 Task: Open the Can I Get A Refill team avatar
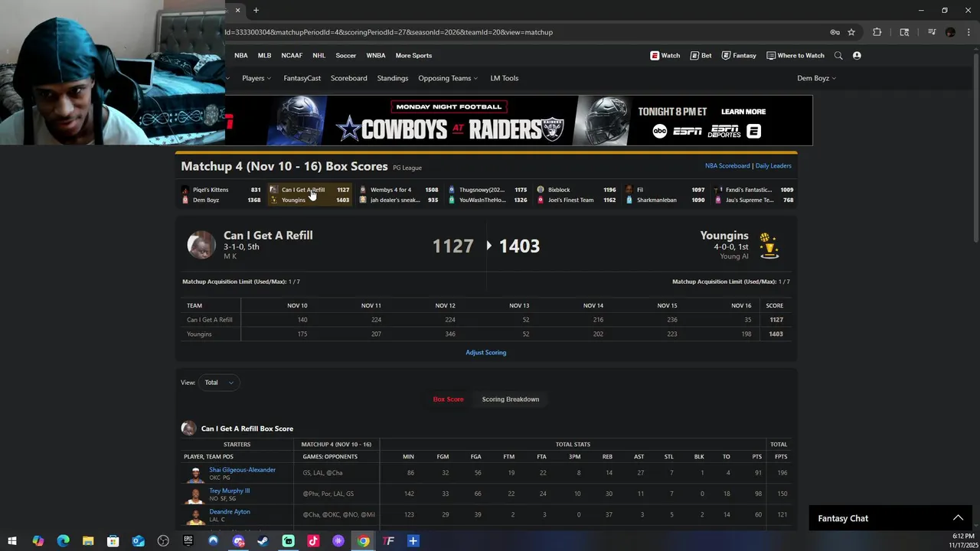coord(201,245)
